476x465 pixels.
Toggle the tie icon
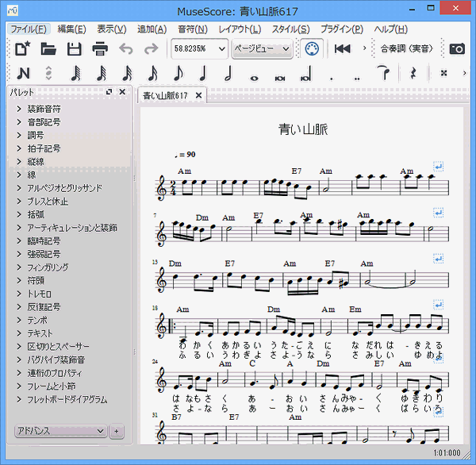[383, 72]
